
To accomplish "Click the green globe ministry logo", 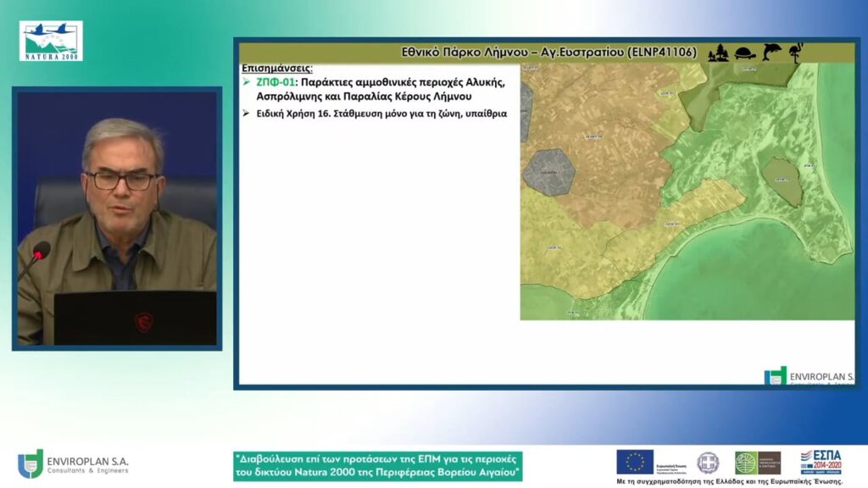I will click(758, 463).
